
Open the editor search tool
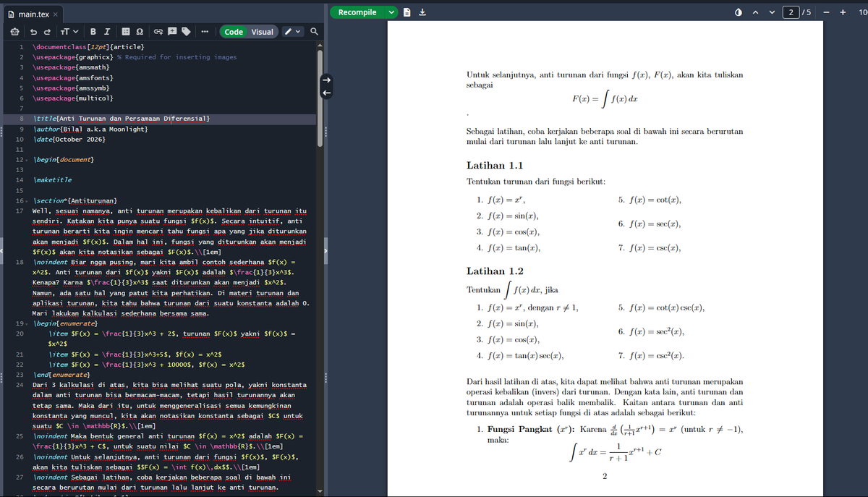pos(314,32)
